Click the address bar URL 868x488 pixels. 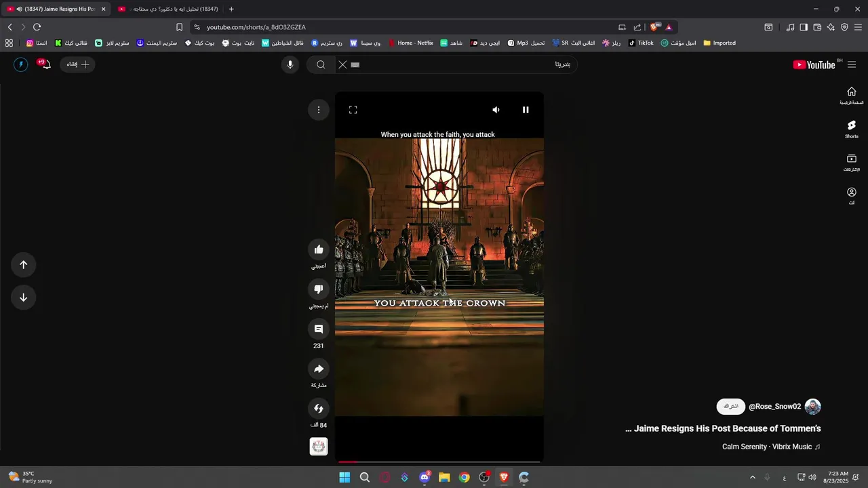tap(256, 27)
